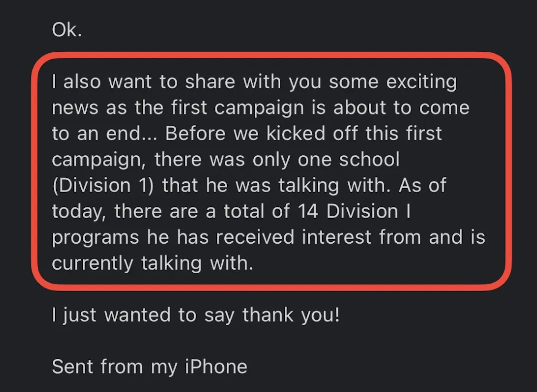537x392 pixels.
Task: Click the word "share" in the first highlighted line
Action: pyautogui.click(x=210, y=81)
